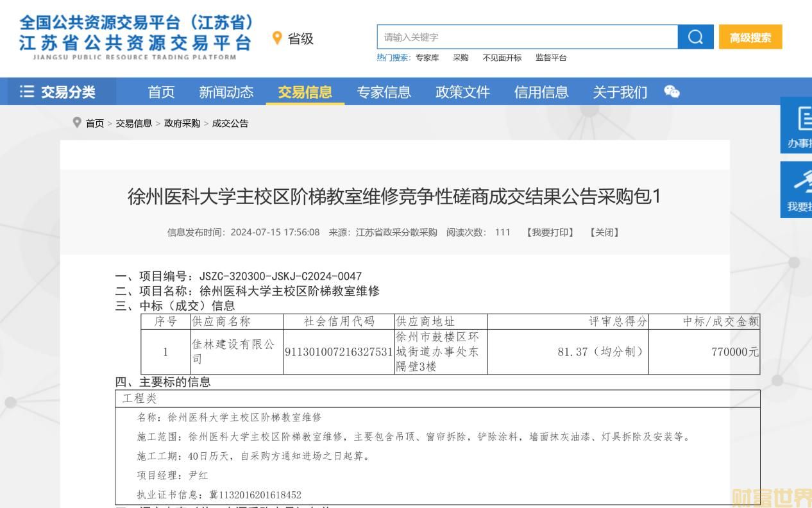Image resolution: width=812 pixels, height=508 pixels.
Task: Click 交易信息 in the breadcrumb
Action: (134, 123)
